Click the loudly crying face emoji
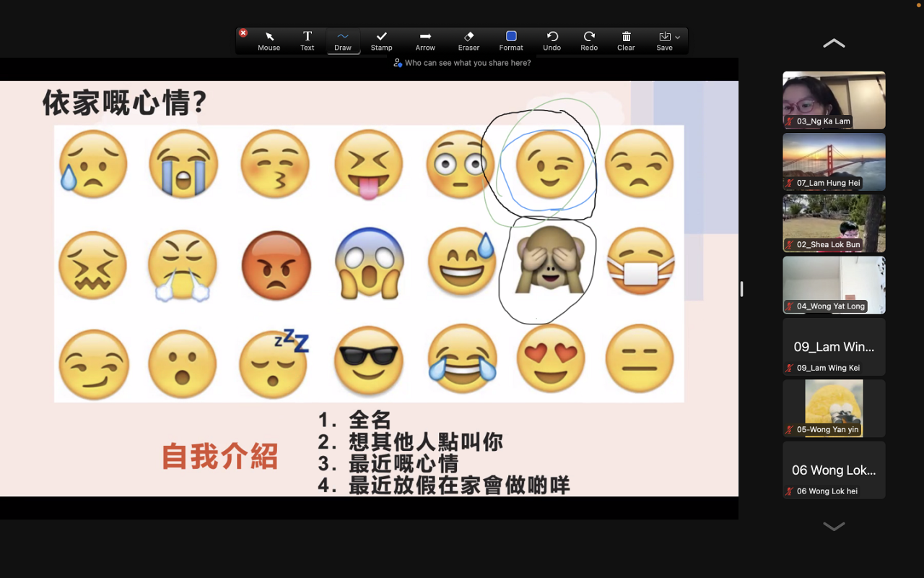 tap(183, 164)
